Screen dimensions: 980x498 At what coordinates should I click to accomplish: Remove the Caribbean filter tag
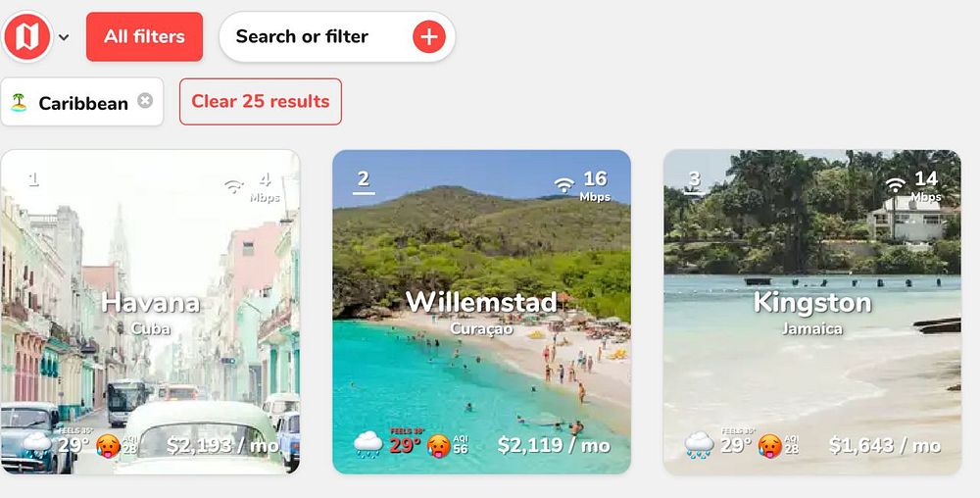coord(145,101)
